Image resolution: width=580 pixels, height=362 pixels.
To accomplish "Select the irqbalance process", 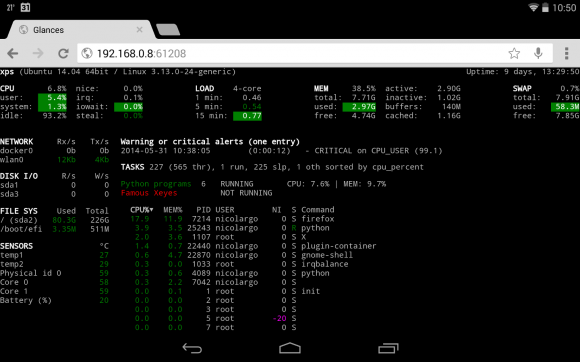I will click(325, 264).
